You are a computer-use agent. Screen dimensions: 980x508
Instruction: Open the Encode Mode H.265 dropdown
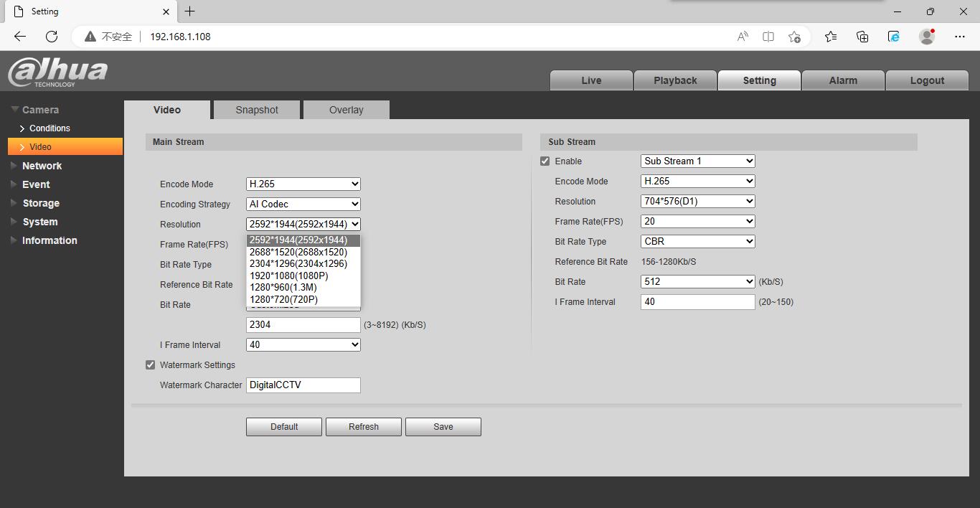tap(303, 184)
